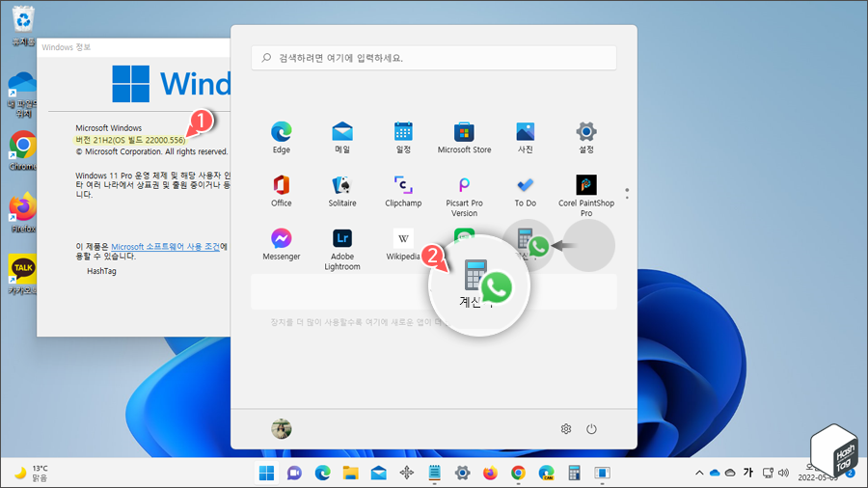Image resolution: width=868 pixels, height=488 pixels.
Task: Click the blue OneDrive tray icon
Action: tap(715, 474)
